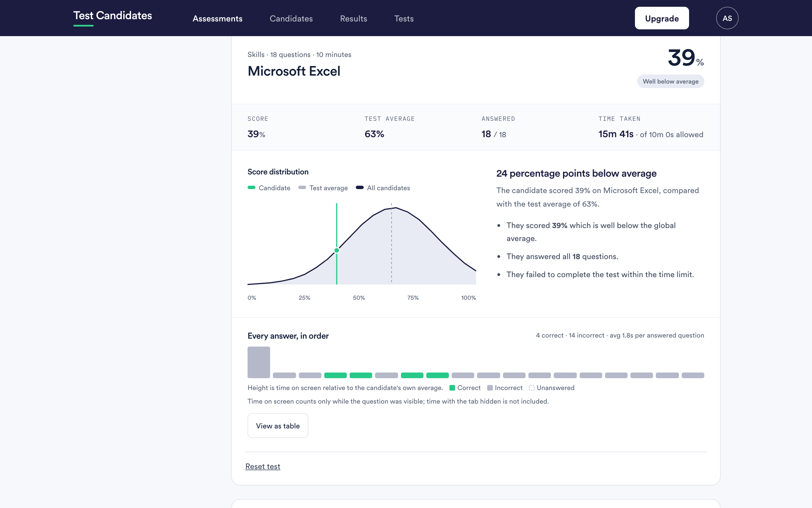The image size is (812, 508).
Task: Open the Tests tab
Action: tap(404, 18)
